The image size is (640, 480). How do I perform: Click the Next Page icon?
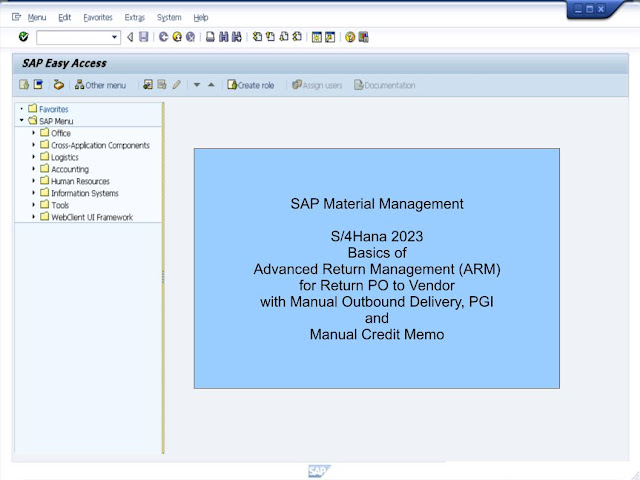284,37
